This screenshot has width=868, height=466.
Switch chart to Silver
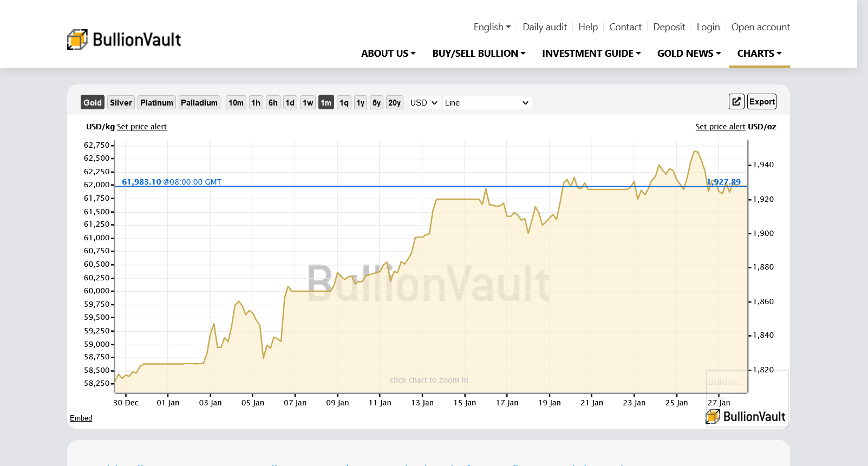(121, 103)
